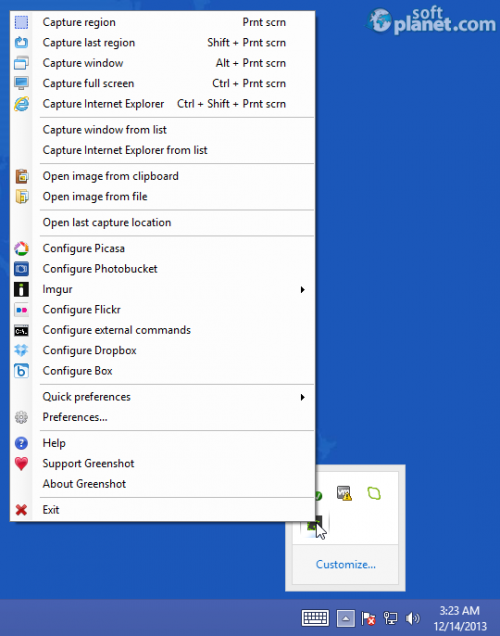Click the red heart Support icon
This screenshot has width=500, height=636.
pyautogui.click(x=21, y=463)
